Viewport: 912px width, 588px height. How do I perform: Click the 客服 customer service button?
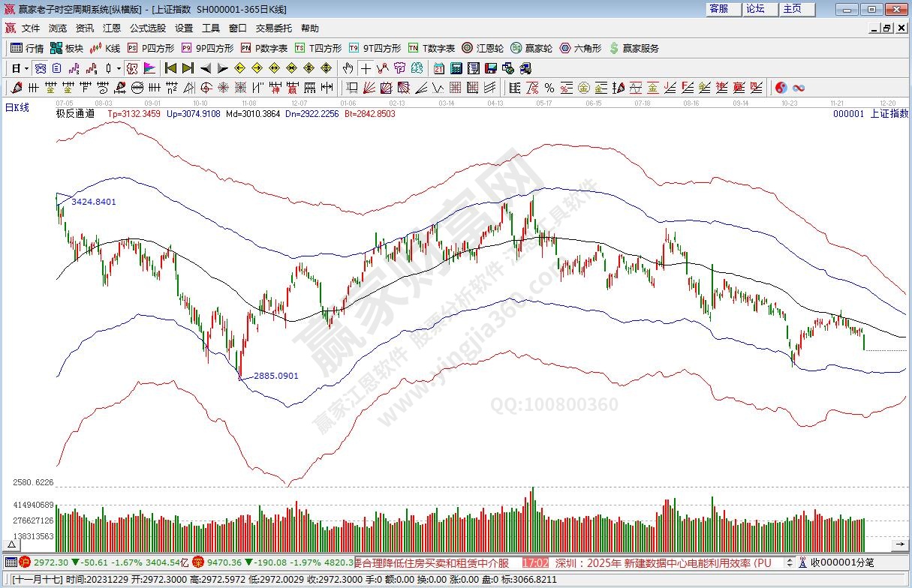718,9
